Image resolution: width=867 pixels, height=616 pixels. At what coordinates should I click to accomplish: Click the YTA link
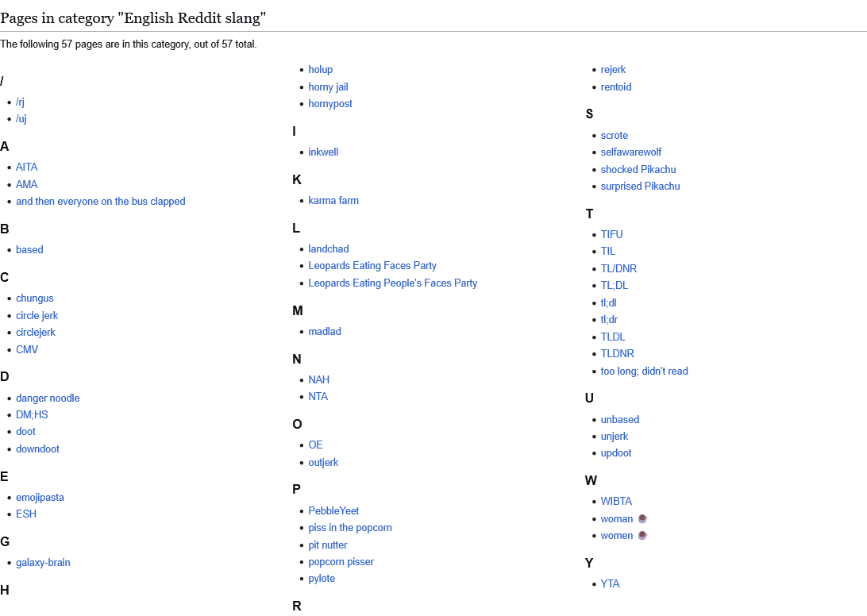tap(610, 584)
